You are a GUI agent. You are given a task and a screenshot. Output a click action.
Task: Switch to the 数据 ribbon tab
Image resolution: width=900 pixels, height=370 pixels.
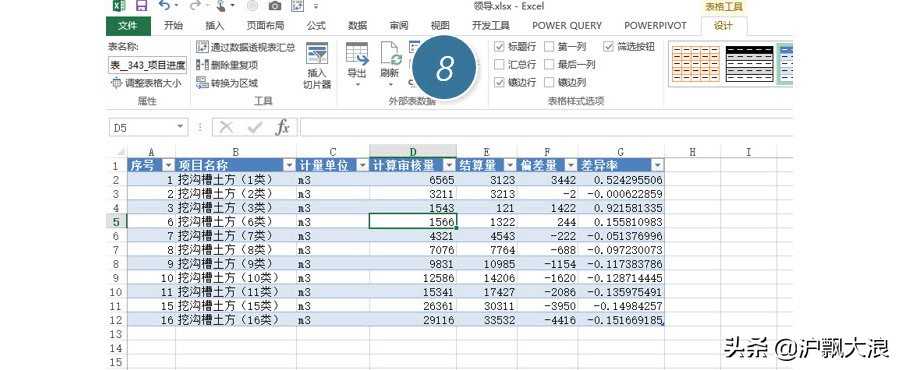(358, 25)
